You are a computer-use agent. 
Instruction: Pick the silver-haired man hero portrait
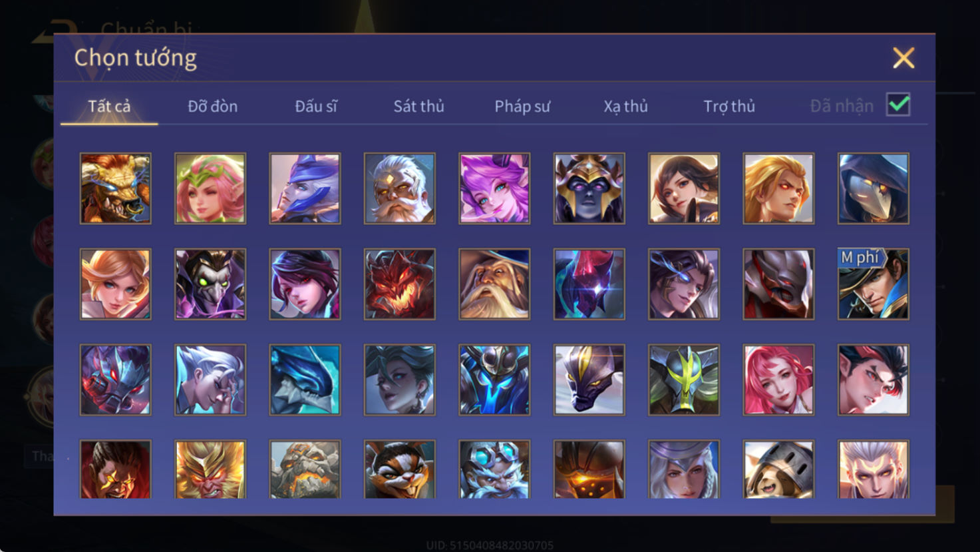click(210, 380)
